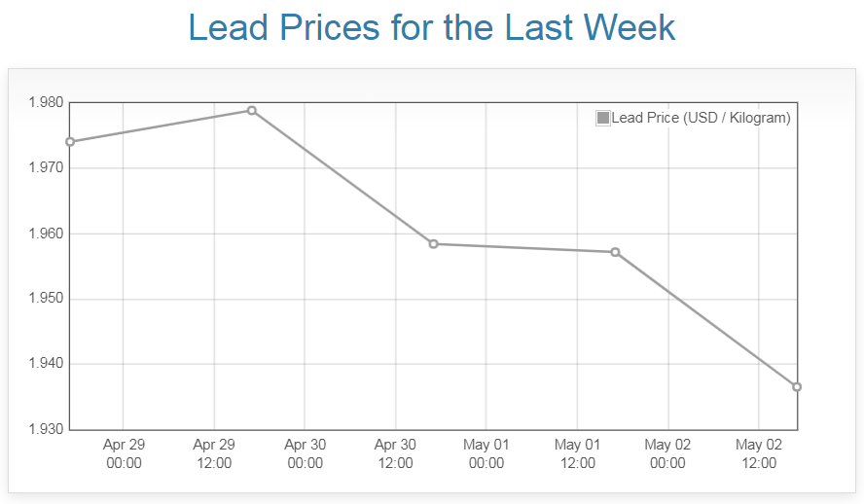
Task: Click the 1.950 y-axis value
Action: 46,299
